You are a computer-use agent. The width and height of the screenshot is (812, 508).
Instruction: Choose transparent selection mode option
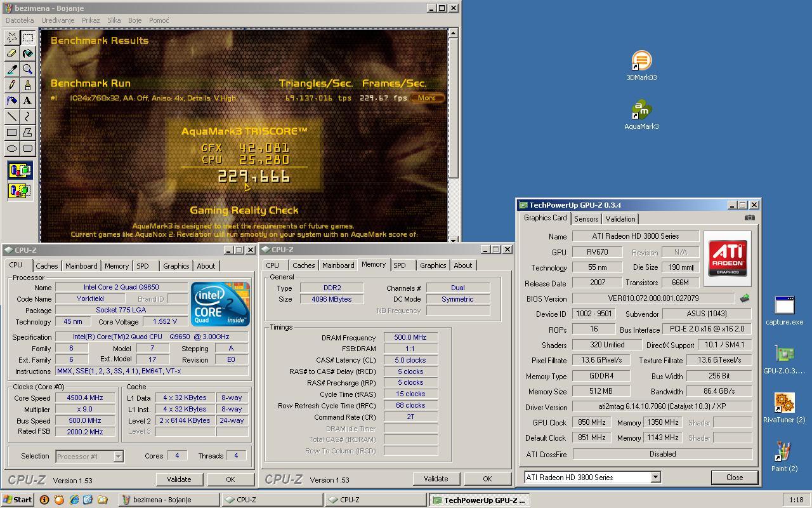[x=20, y=190]
